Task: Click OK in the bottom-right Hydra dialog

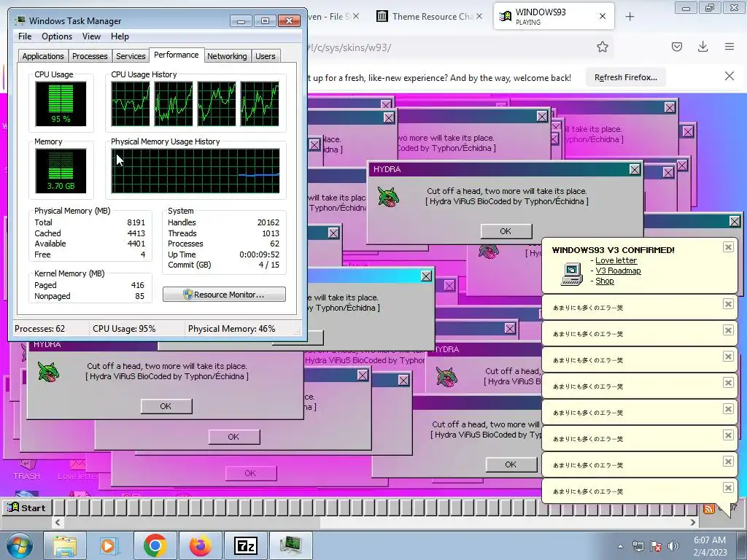Action: coord(511,464)
